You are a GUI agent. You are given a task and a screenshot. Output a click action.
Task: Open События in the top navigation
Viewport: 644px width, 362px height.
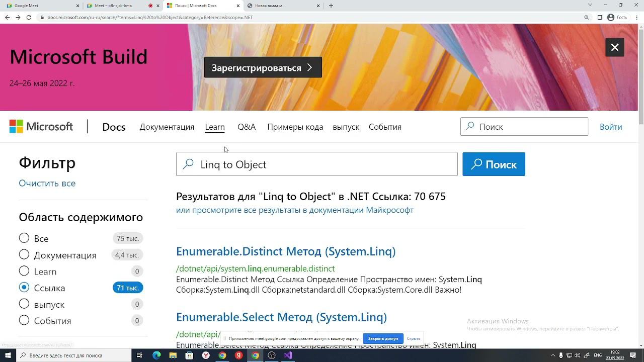[x=385, y=127]
